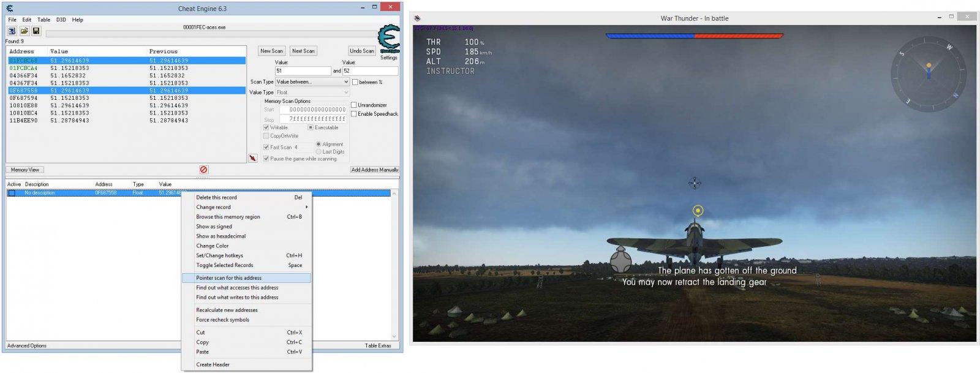980x373 pixels.
Task: Click the Cheat Engine logo settings icon
Action: 388,39
